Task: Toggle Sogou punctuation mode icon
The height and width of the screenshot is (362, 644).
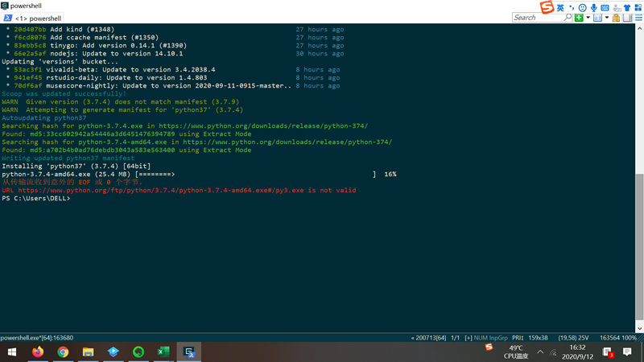Action: click(x=572, y=8)
